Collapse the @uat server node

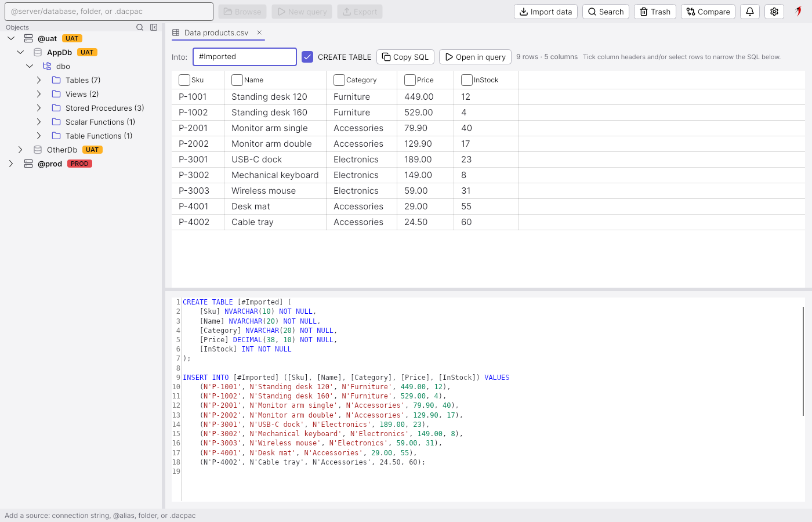pos(11,38)
